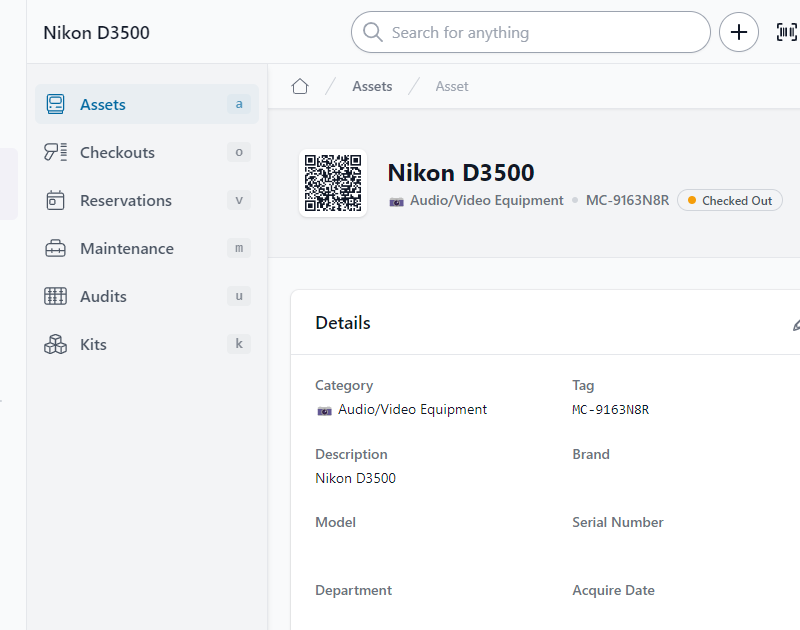Open the Checkouts sidebar section
Viewport: 800px width, 630px height.
click(147, 152)
